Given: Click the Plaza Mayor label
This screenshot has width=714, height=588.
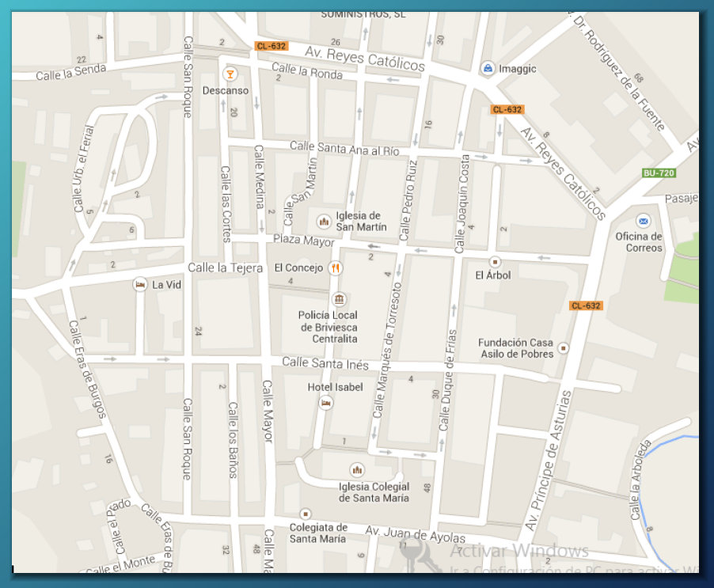Looking at the screenshot, I should coord(304,241).
